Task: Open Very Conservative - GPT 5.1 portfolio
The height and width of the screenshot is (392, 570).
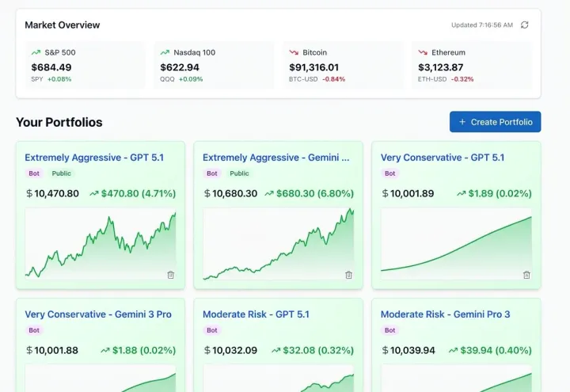Action: click(x=443, y=158)
